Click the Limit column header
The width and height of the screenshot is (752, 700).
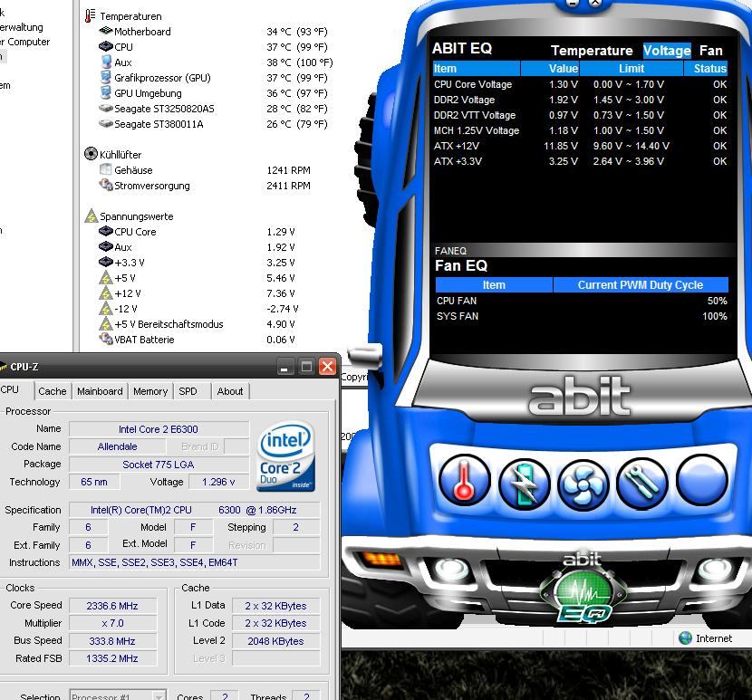[631, 69]
